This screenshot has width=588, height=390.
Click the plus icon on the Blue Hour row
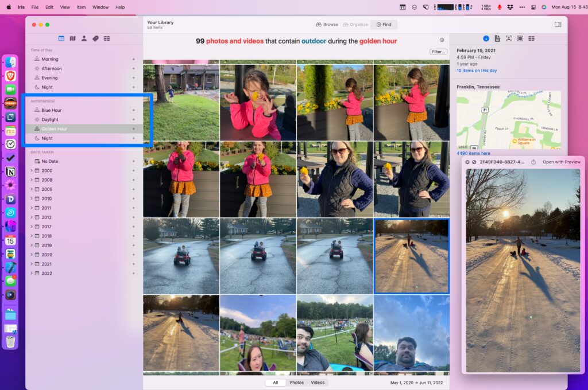[133, 110]
